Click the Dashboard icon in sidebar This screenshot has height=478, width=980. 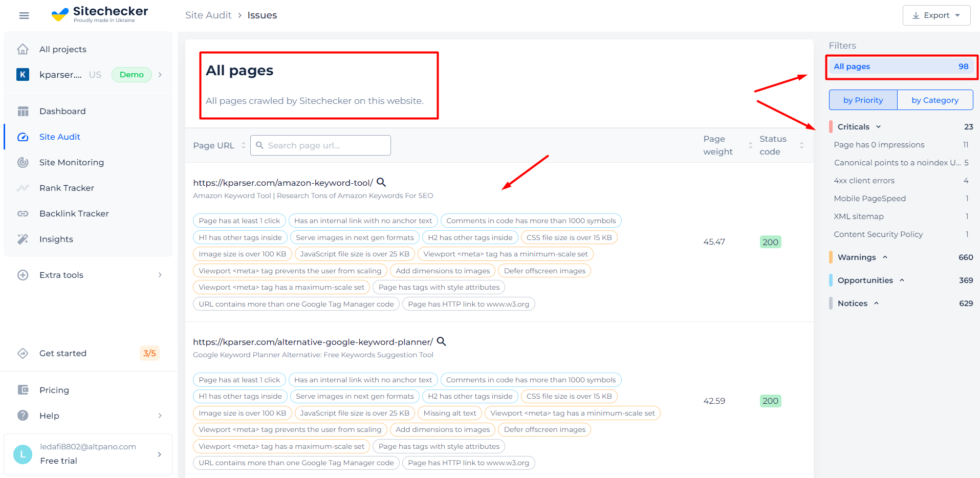(23, 111)
